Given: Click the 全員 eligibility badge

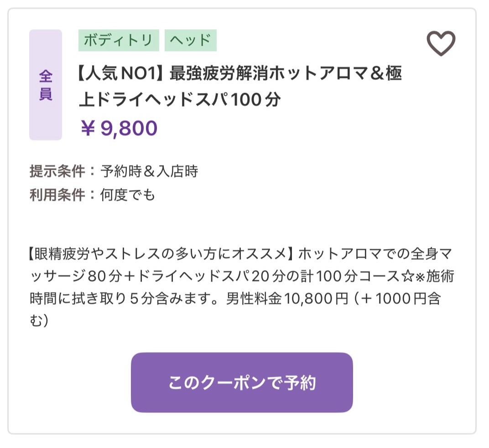Looking at the screenshot, I should point(46,85).
